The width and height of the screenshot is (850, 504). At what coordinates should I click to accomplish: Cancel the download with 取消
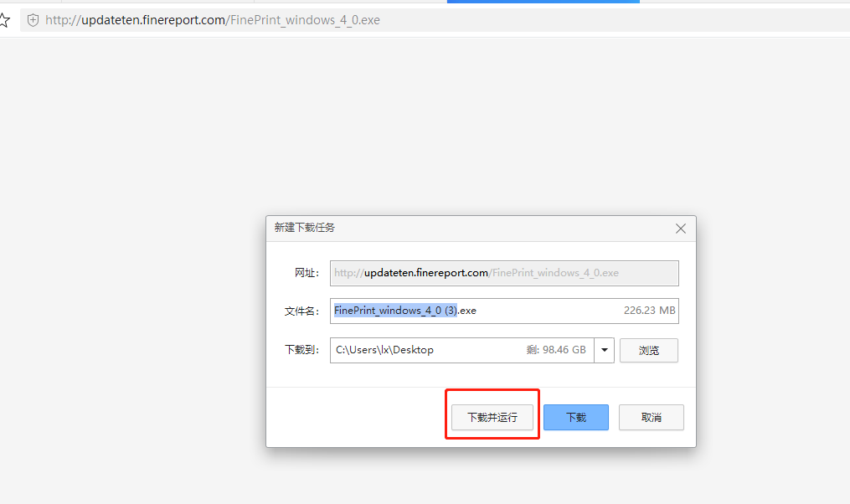[651, 417]
